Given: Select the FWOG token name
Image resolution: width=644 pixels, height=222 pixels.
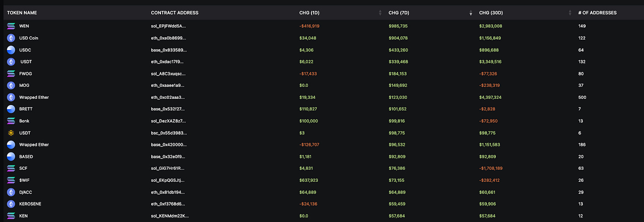Looking at the screenshot, I should coord(25,74).
